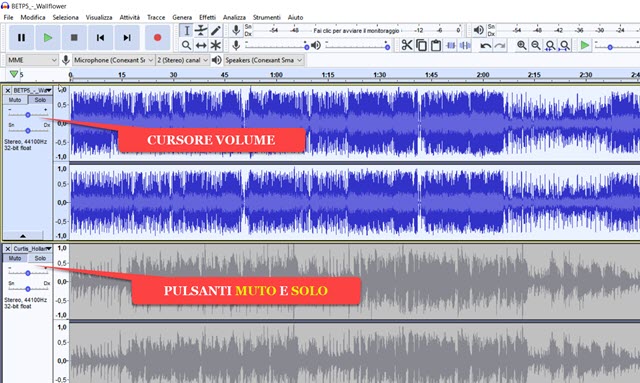The height and width of the screenshot is (383, 640).
Task: Toggle Solo on the BETP5 Wallflower track
Action: point(40,100)
